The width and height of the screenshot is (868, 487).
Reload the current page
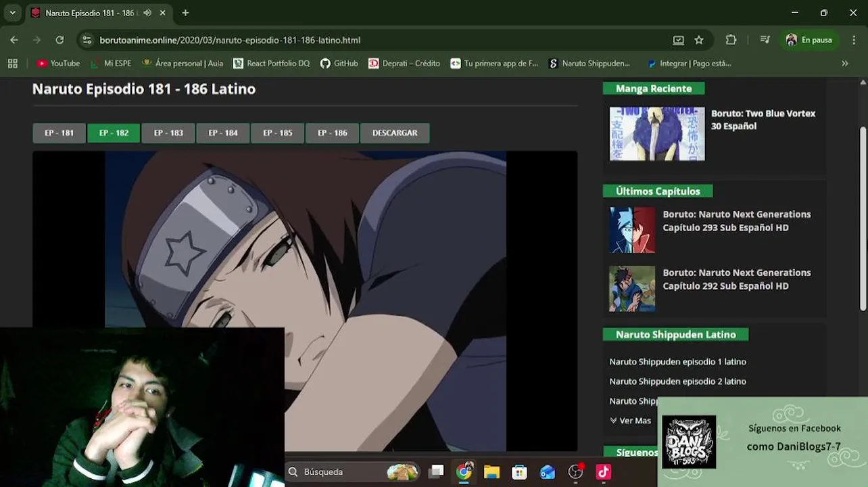(59, 40)
